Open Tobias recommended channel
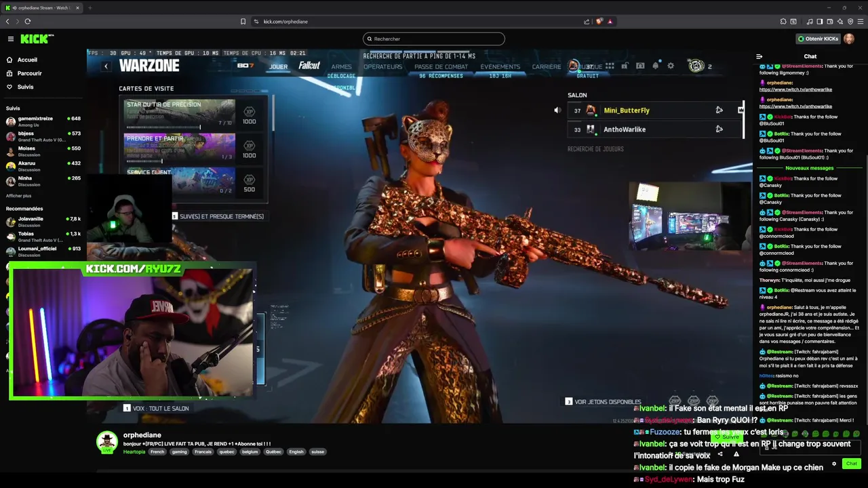The image size is (868, 488). 43,237
